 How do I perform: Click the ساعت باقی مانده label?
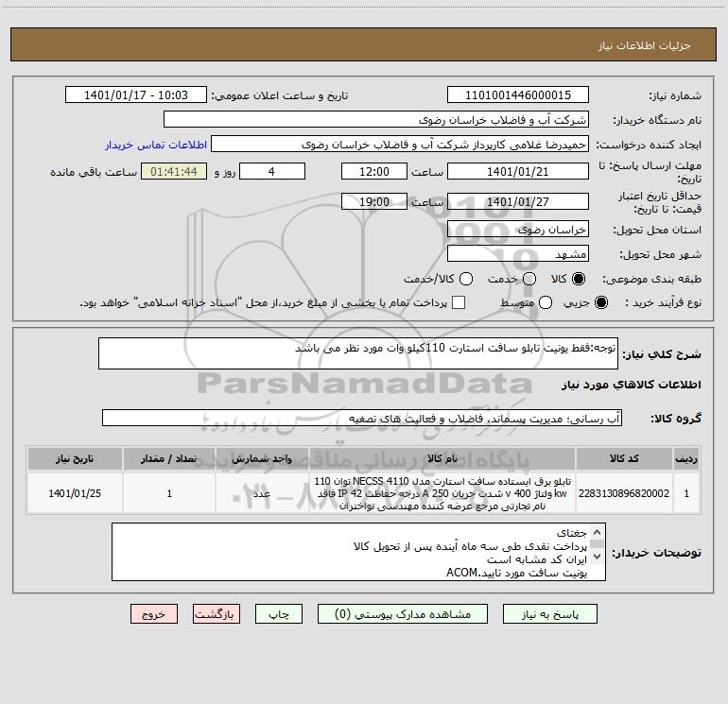click(94, 172)
